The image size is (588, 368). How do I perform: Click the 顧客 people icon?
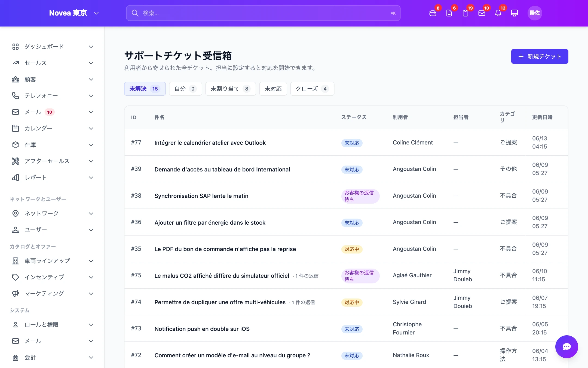click(x=16, y=79)
